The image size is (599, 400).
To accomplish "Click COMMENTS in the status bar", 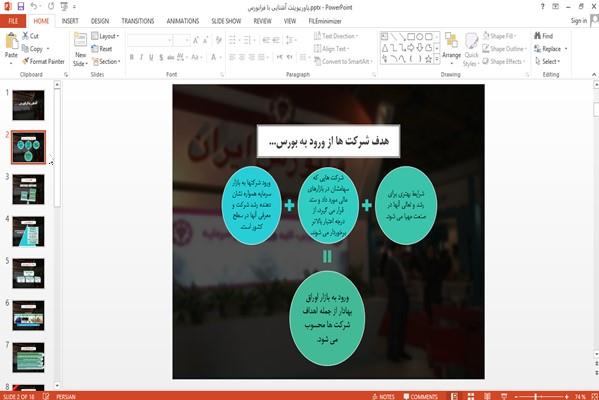I will tap(420, 397).
